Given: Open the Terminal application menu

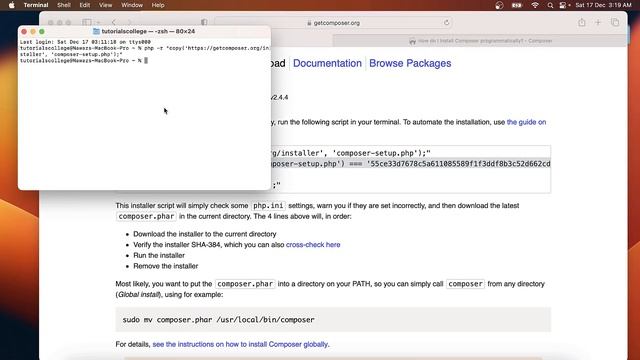Looking at the screenshot, I should tap(36, 5).
